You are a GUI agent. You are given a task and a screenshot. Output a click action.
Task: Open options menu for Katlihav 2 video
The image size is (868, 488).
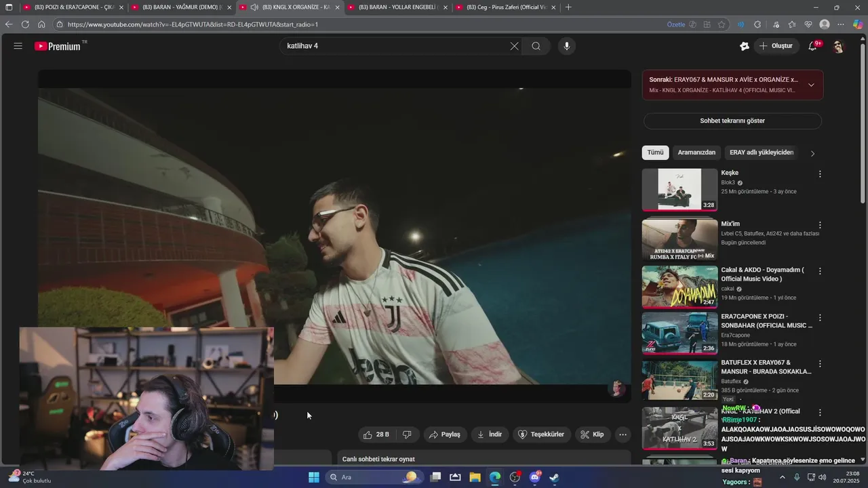pyautogui.click(x=820, y=412)
